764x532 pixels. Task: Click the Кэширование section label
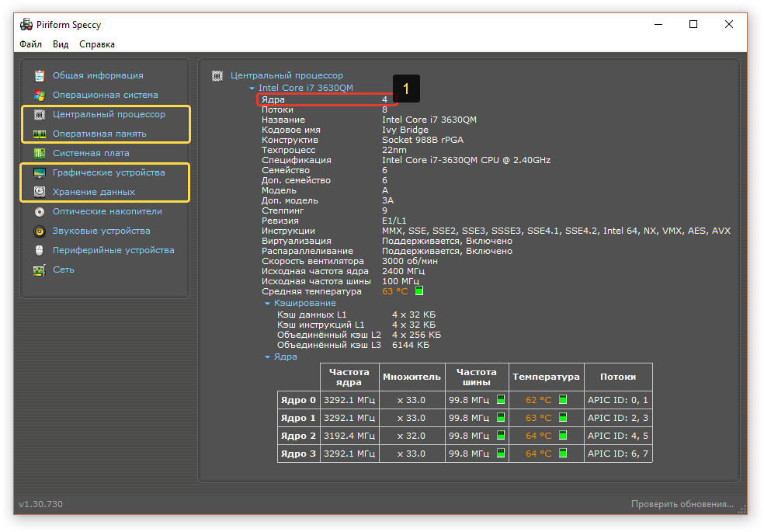pos(304,303)
